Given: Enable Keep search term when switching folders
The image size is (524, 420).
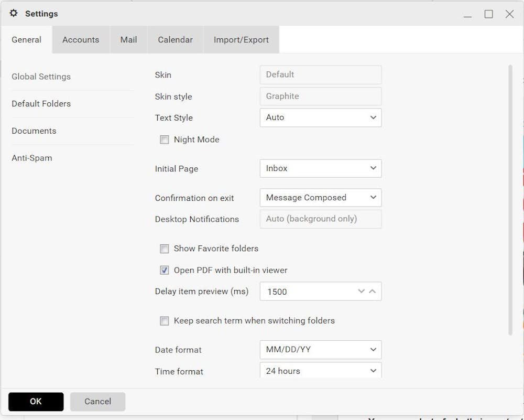Looking at the screenshot, I should 165,321.
